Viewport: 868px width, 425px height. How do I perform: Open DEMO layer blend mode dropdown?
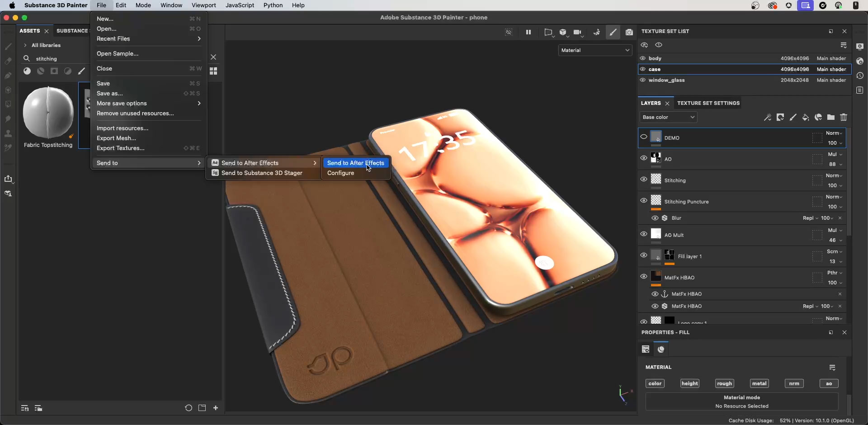834,133
